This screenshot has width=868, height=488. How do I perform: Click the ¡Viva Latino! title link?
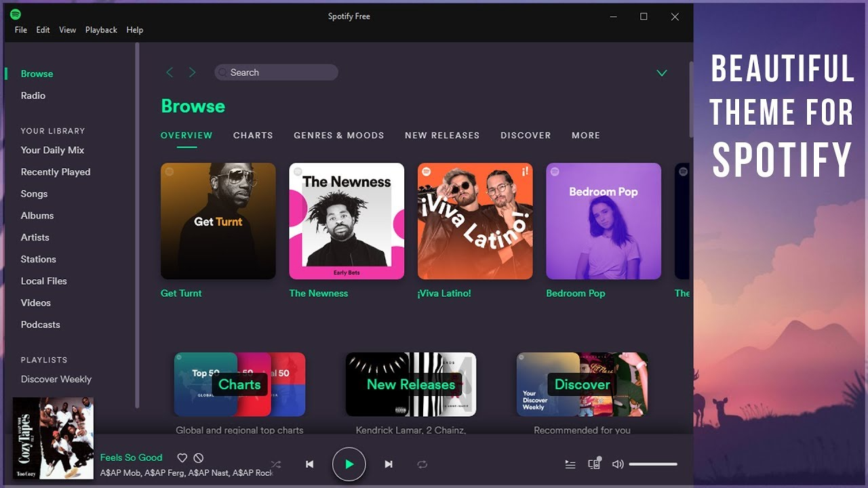click(x=444, y=293)
